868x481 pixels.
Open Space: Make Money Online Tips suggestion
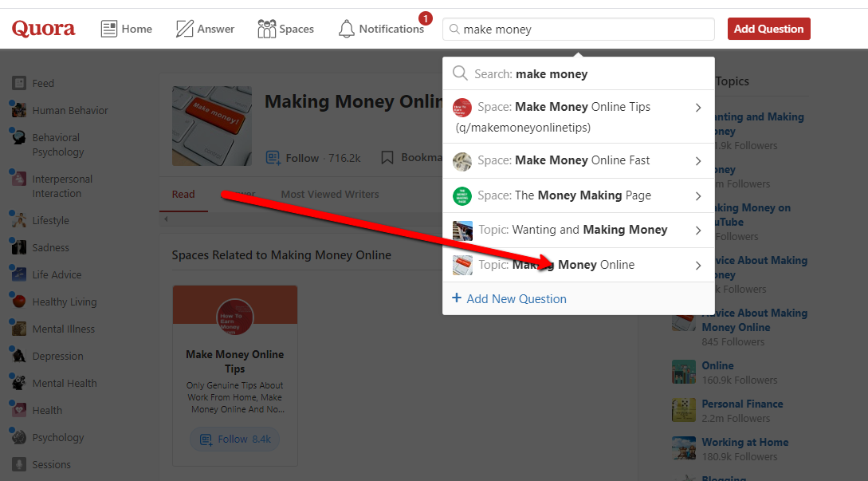[x=579, y=117]
